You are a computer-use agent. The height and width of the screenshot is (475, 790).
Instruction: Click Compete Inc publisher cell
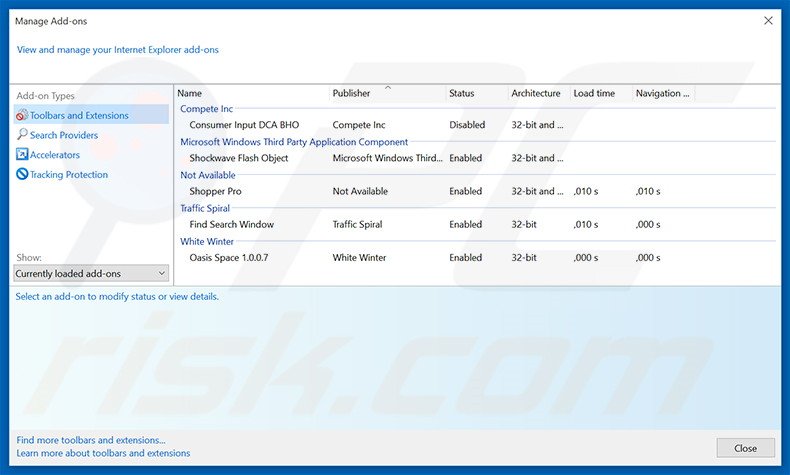tap(359, 125)
